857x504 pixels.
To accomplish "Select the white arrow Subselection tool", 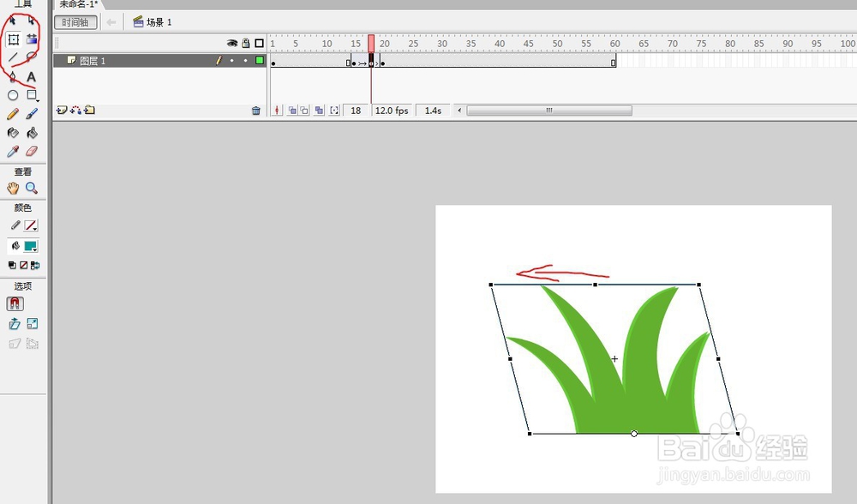I will coord(31,21).
